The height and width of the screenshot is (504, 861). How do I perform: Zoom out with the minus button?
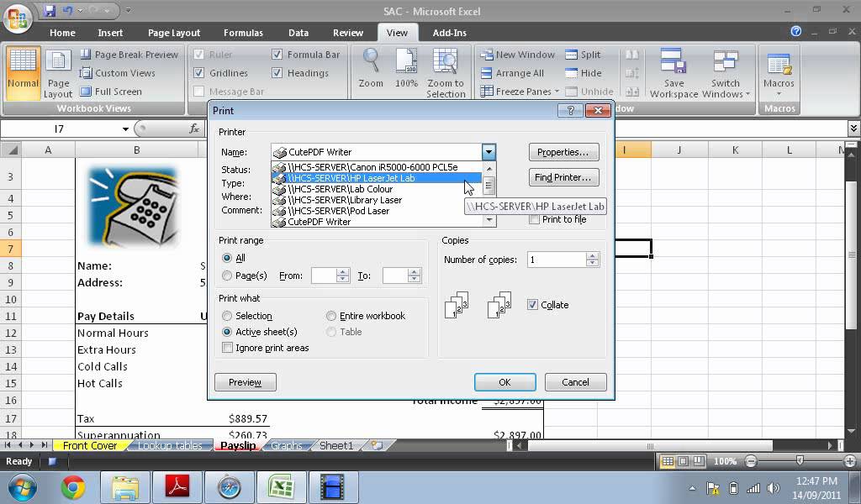coord(752,461)
